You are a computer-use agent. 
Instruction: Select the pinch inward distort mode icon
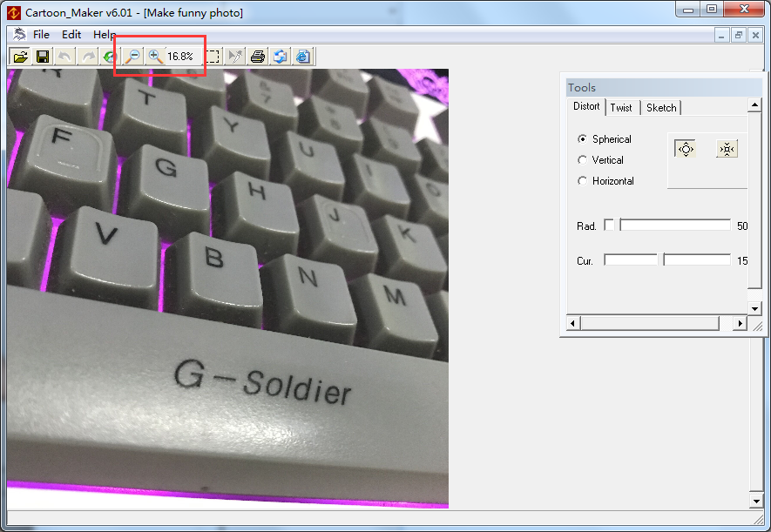coord(727,149)
